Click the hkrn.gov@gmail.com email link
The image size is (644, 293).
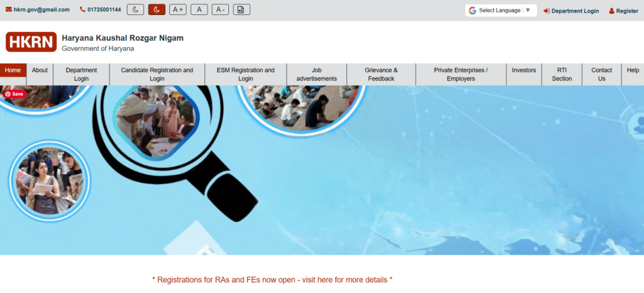(x=38, y=10)
